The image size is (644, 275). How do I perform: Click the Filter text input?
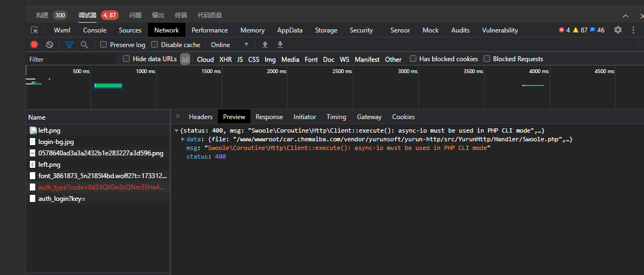tap(72, 59)
